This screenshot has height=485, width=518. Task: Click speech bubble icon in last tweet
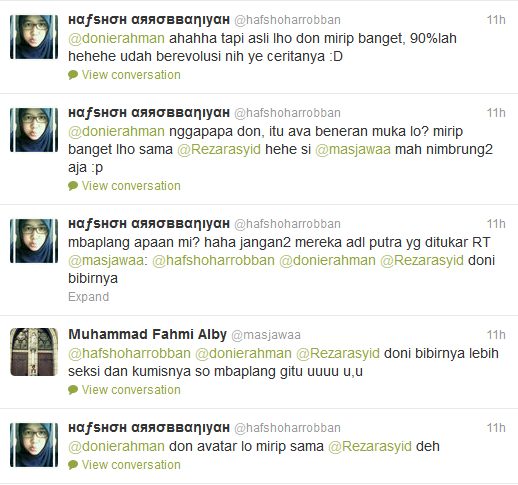73,465
